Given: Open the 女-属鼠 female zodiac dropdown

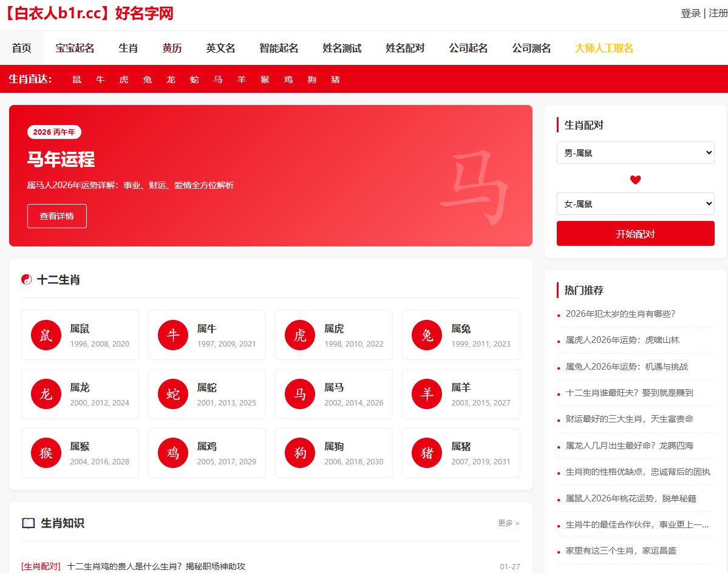Looking at the screenshot, I should pyautogui.click(x=635, y=204).
